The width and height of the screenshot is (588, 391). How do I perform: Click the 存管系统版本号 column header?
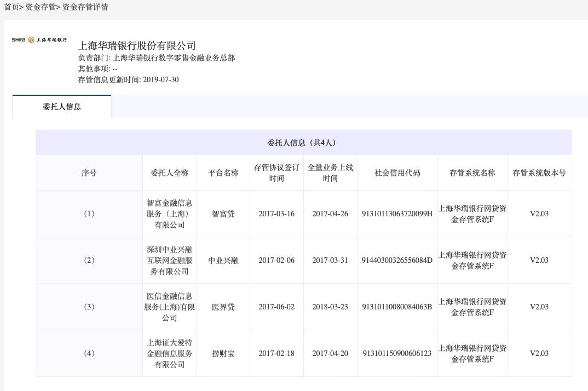[x=539, y=173]
